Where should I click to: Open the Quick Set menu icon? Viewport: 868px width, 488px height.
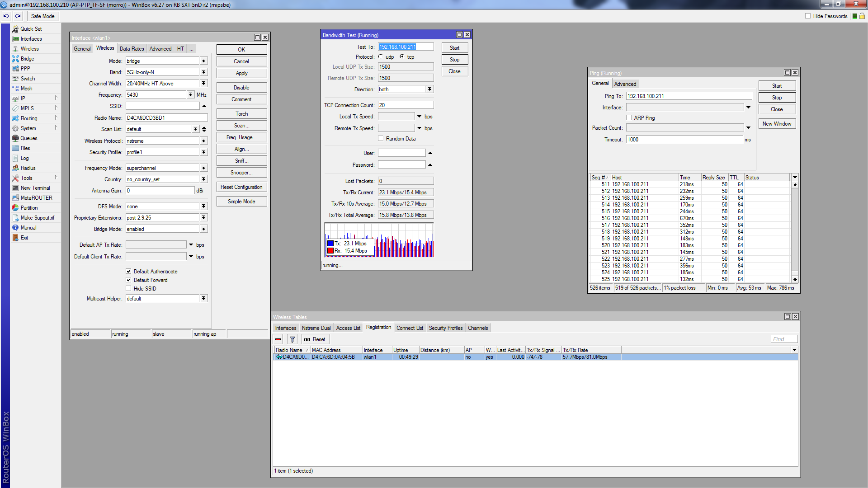[x=15, y=29]
